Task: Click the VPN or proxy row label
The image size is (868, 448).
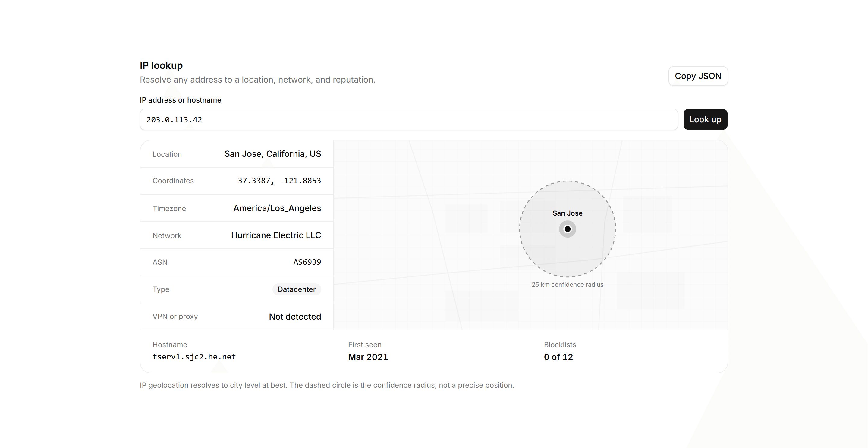Action: 175,317
